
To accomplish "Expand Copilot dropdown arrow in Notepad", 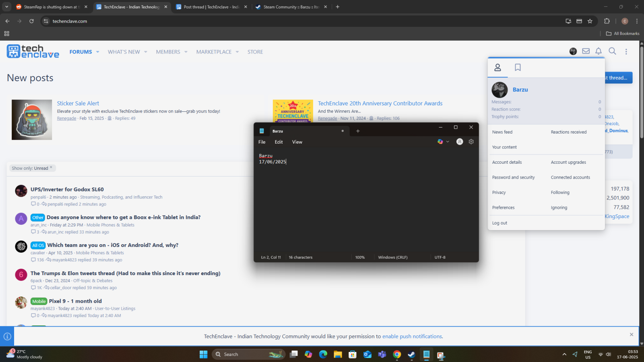I will click(448, 142).
